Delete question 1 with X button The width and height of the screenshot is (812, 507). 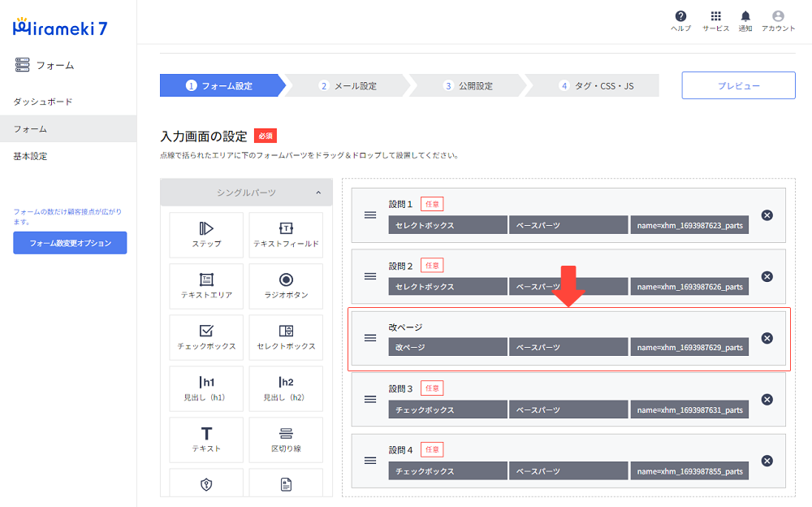pos(767,215)
